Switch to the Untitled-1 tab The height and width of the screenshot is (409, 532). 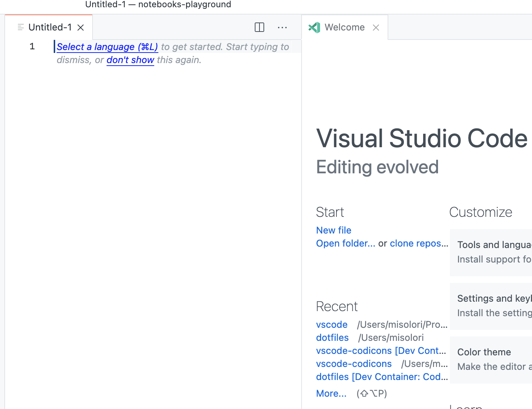coord(50,27)
